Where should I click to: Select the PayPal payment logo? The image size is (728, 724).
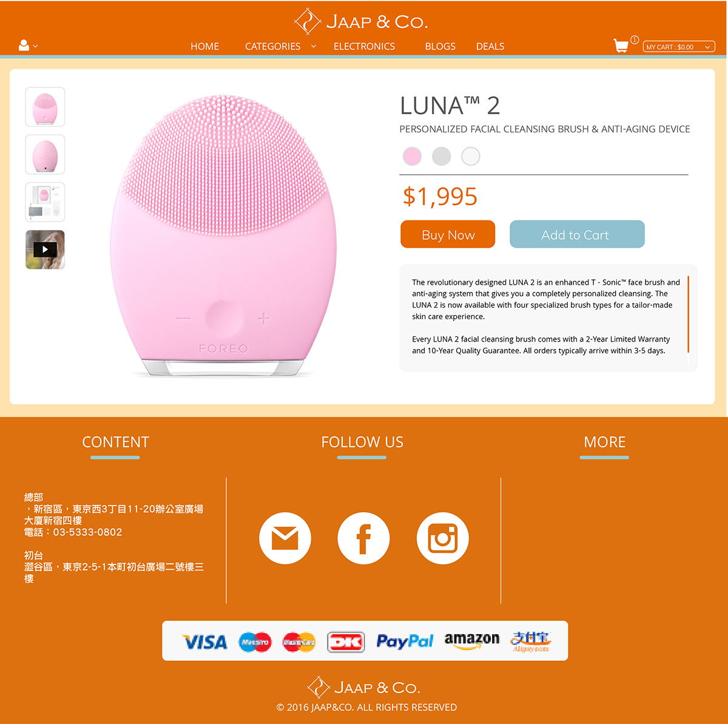[x=405, y=641]
